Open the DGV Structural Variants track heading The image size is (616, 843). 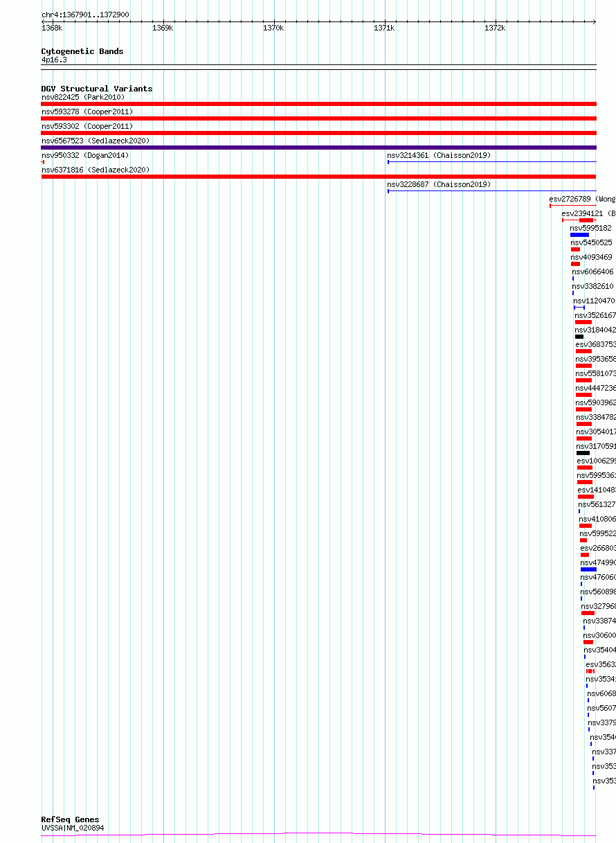coord(97,89)
